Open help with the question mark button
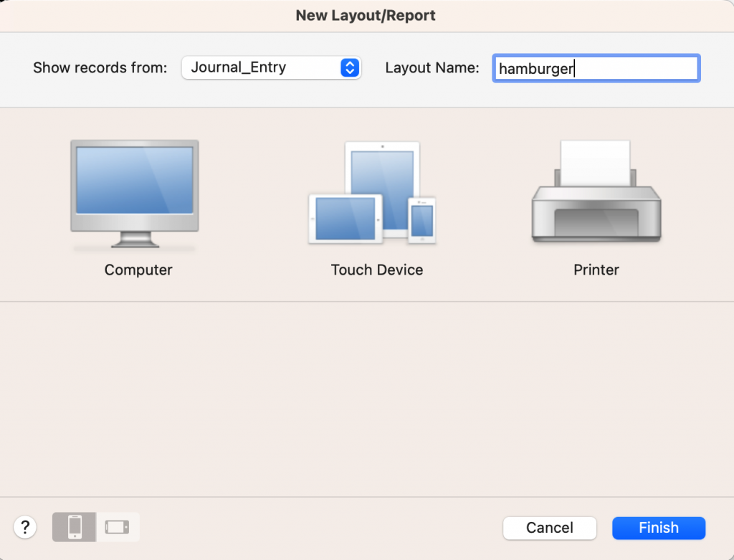The height and width of the screenshot is (560, 734). pos(25,527)
